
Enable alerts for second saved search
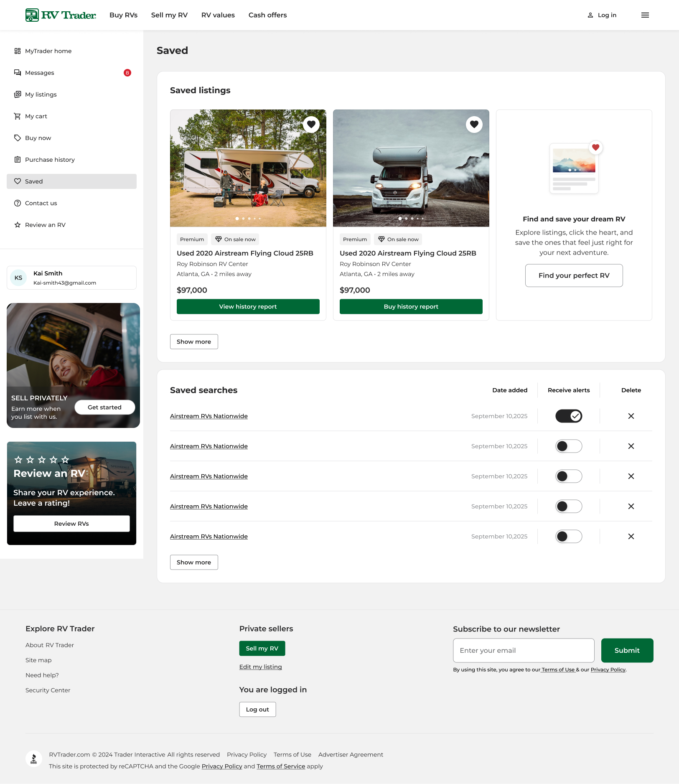tap(569, 446)
